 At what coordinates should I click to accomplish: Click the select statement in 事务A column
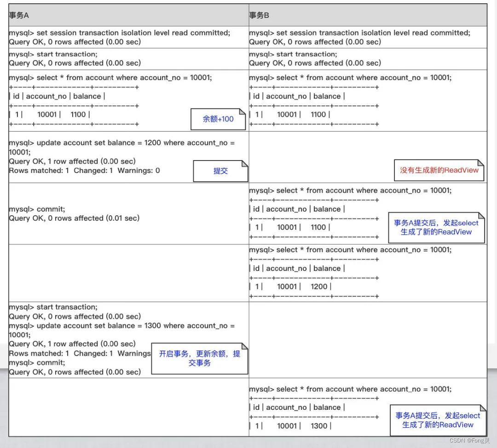pyautogui.click(x=110, y=78)
